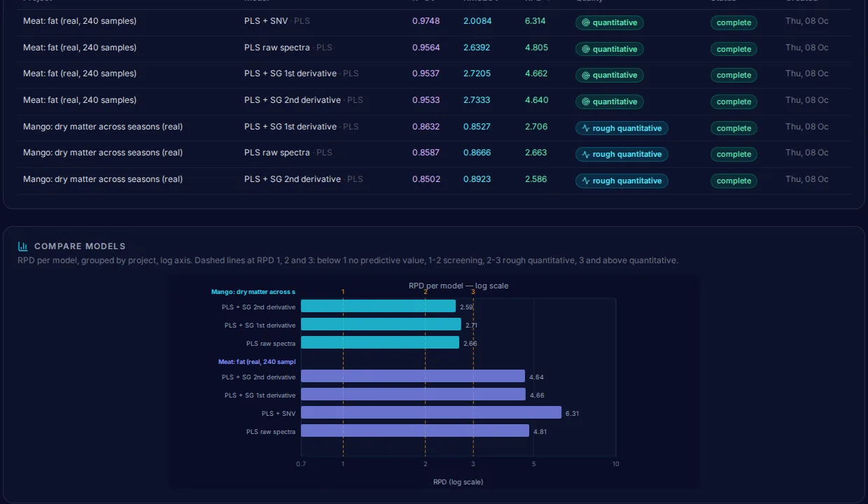
Task: Click the x-axis tick label 10
Action: (x=615, y=464)
